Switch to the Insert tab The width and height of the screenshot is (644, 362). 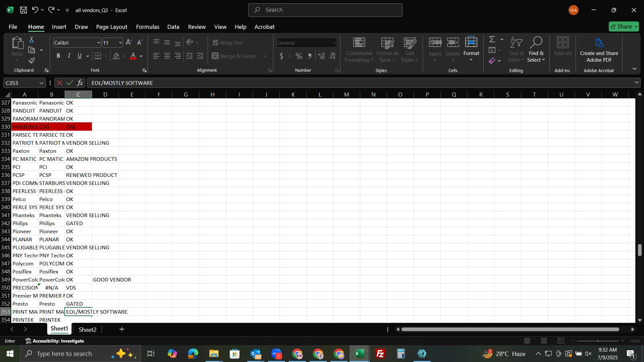(x=59, y=27)
